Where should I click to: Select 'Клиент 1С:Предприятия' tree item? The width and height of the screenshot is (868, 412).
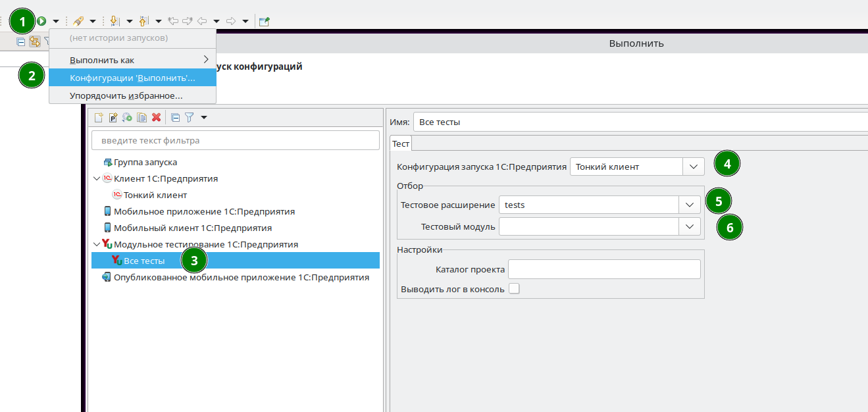pyautogui.click(x=165, y=178)
